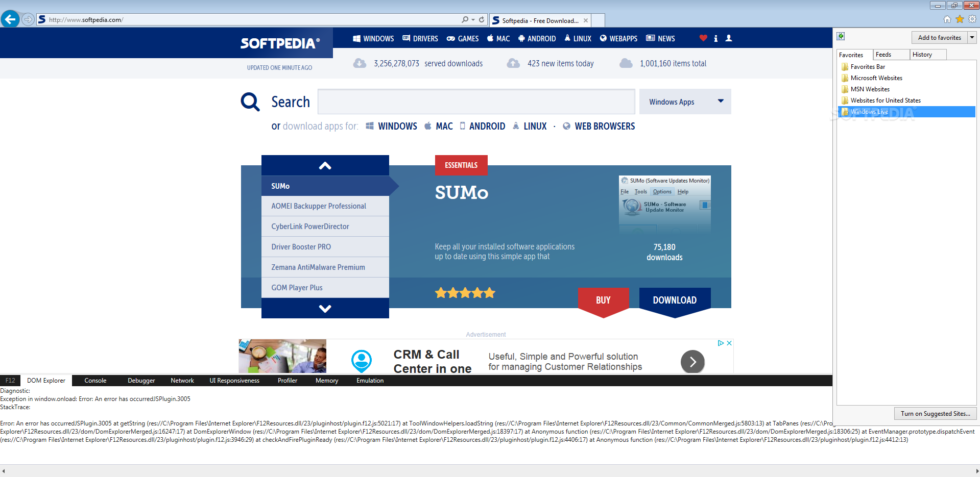Open the Memory developer tools tab

point(327,381)
